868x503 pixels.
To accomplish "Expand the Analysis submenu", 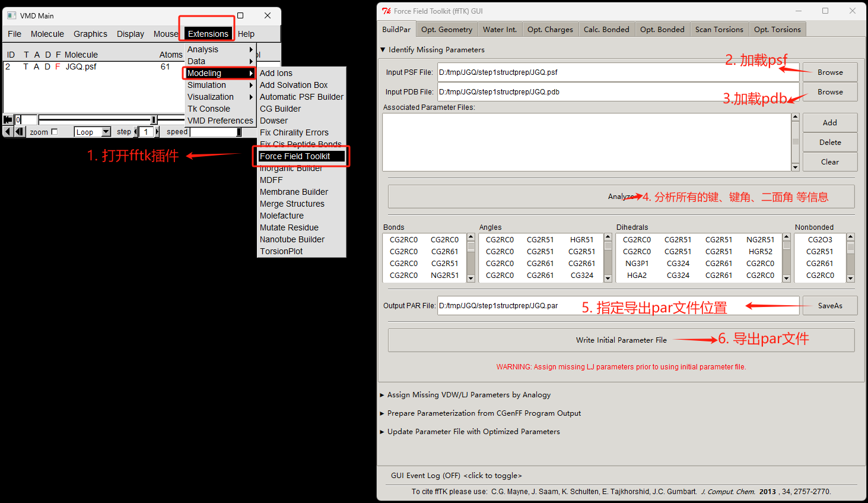I will pyautogui.click(x=220, y=49).
